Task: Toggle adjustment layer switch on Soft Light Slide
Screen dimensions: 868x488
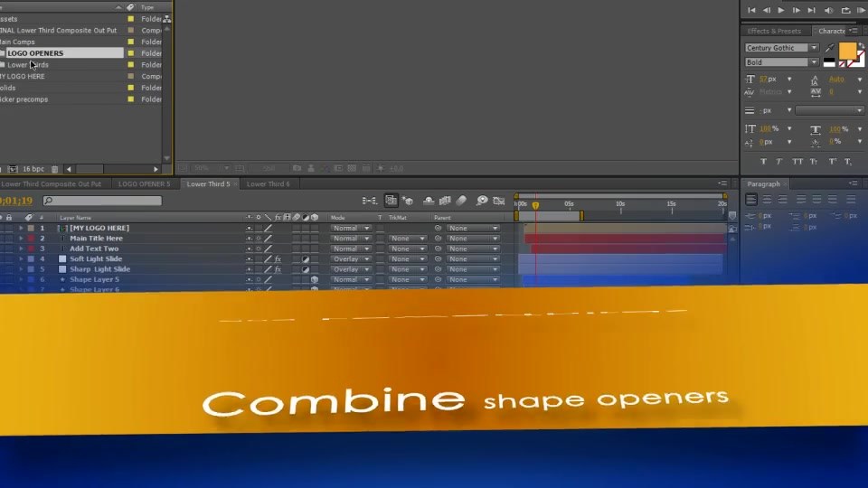Action: tap(306, 259)
